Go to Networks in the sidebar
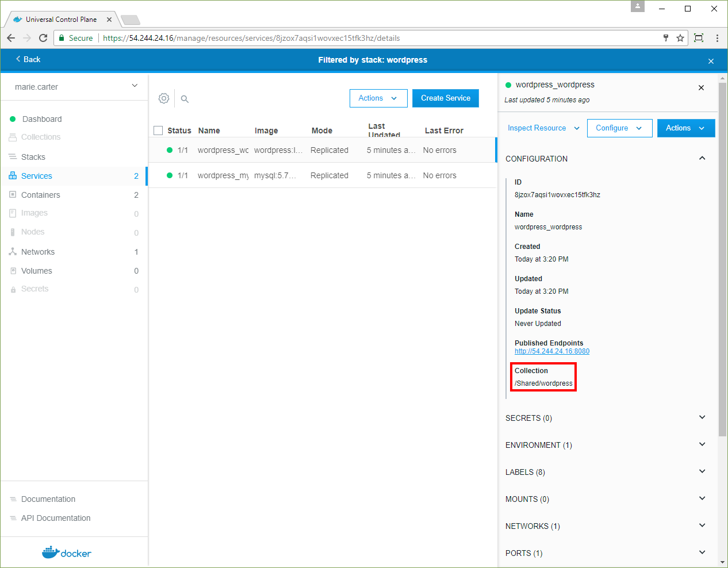Viewport: 728px width, 568px height. 38,252
